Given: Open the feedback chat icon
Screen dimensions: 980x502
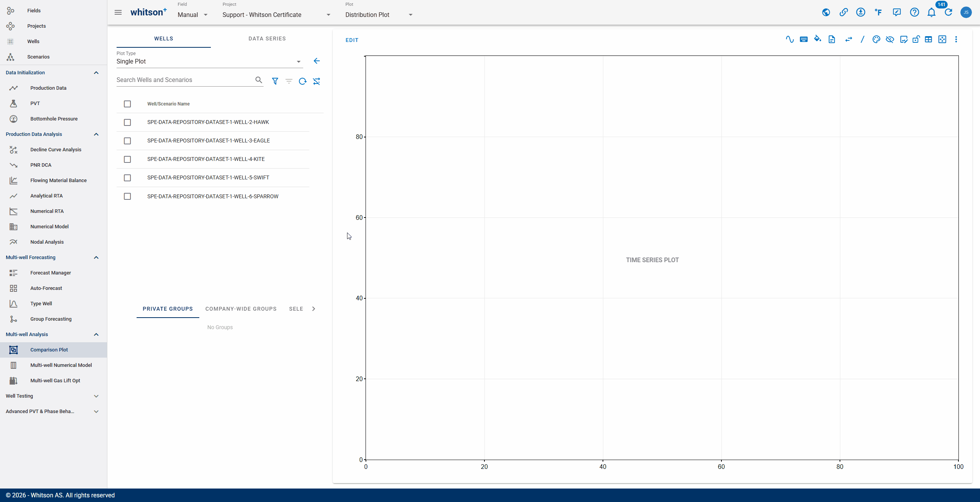Looking at the screenshot, I should pos(897,12).
